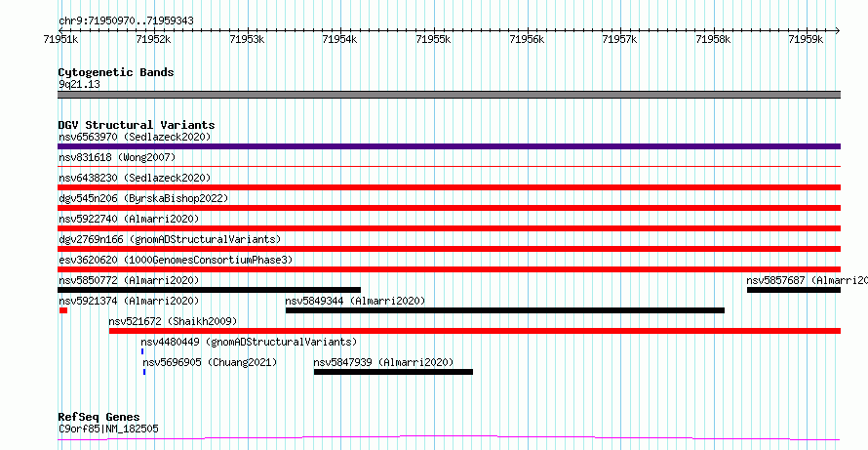Select the red esv3620620 variant bar
Screen dimensions: 868x450
(x=449, y=269)
